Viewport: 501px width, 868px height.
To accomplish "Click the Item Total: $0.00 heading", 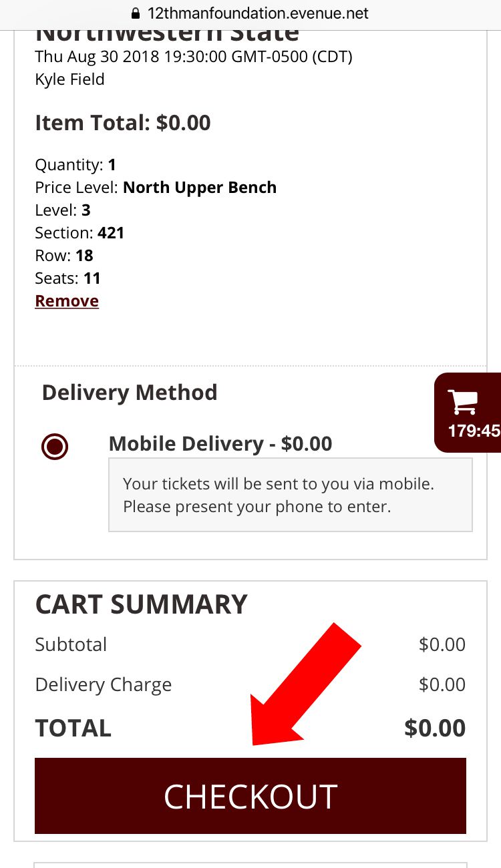I will coord(123,123).
